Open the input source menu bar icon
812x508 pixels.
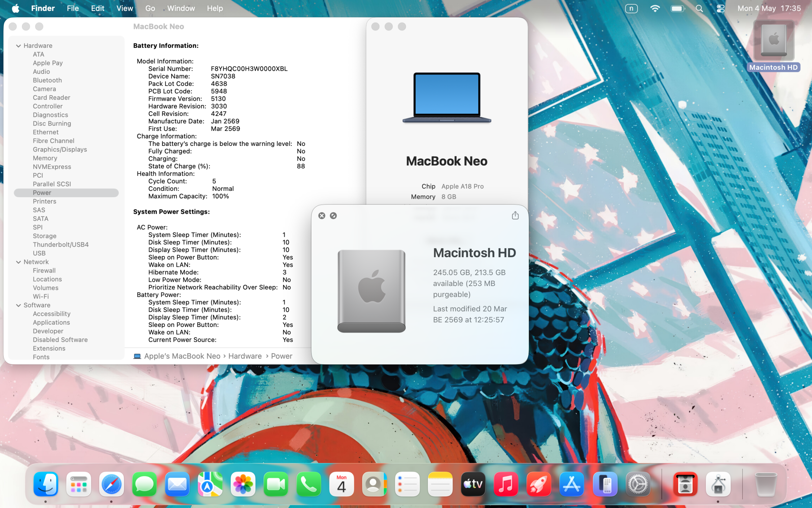(x=632, y=8)
